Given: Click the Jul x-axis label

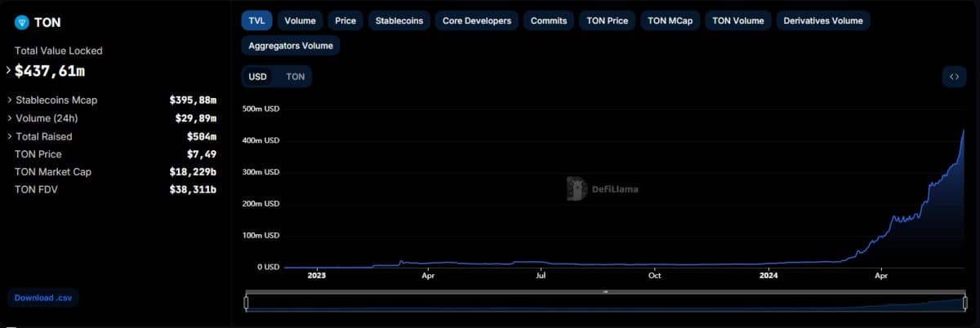Looking at the screenshot, I should [541, 277].
